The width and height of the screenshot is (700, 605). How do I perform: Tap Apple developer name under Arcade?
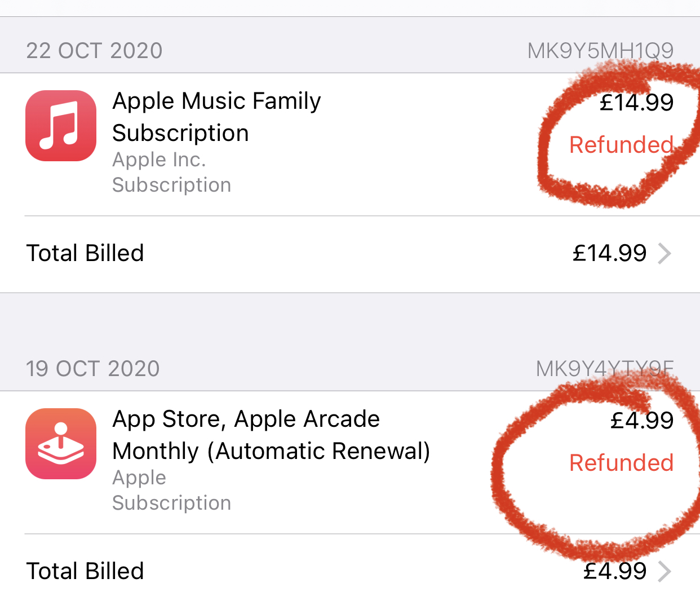click(139, 478)
